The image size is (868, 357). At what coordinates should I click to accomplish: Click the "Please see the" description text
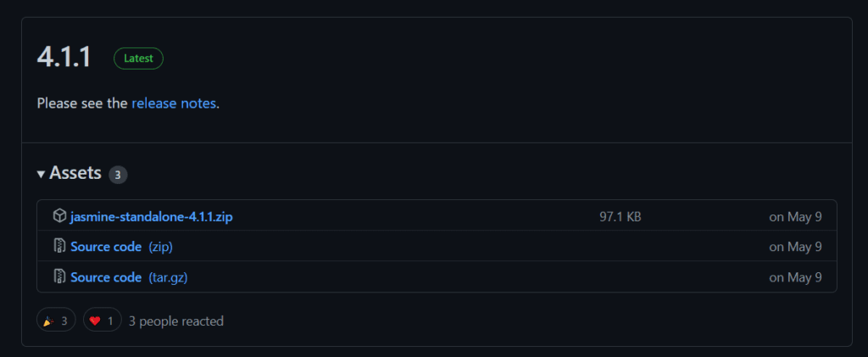(x=82, y=103)
